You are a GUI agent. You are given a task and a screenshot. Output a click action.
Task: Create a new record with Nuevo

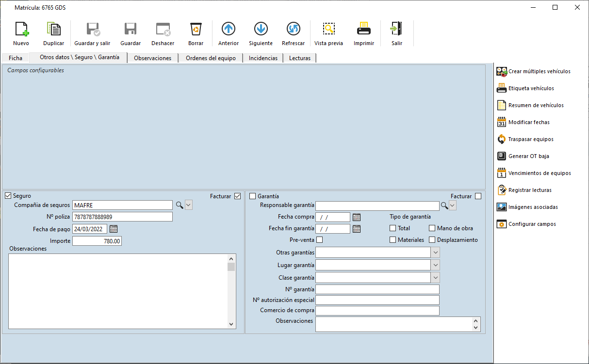21,33
